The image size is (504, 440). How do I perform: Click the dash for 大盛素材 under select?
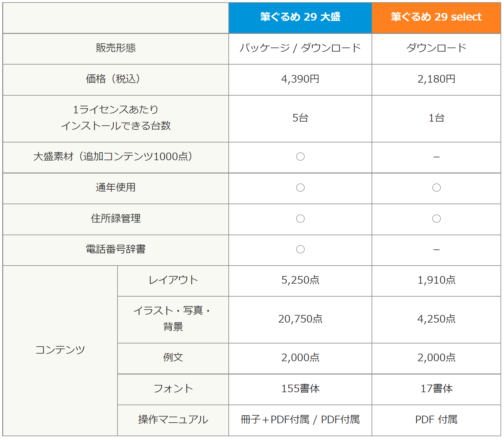[437, 157]
